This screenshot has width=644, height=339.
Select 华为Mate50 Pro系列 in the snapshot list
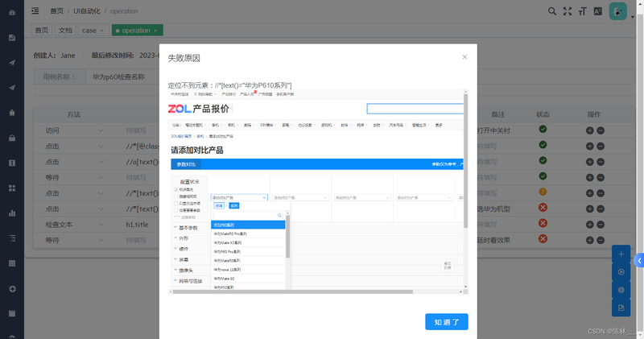tap(248, 234)
